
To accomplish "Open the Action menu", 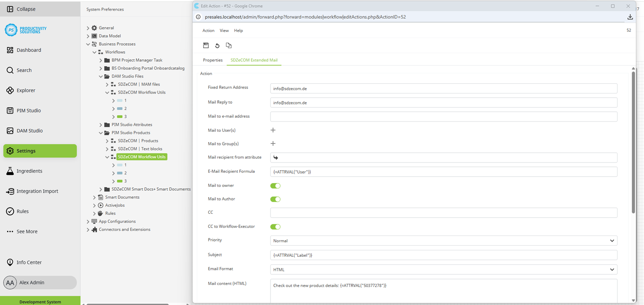I will [x=208, y=30].
